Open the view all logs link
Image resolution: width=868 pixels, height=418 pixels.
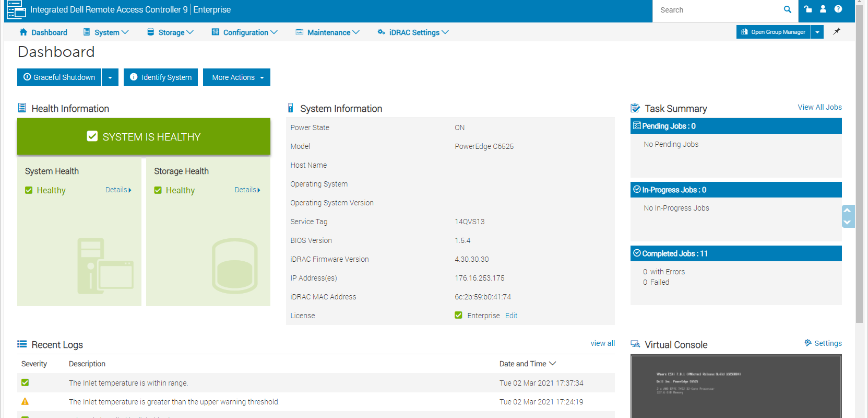tap(602, 343)
